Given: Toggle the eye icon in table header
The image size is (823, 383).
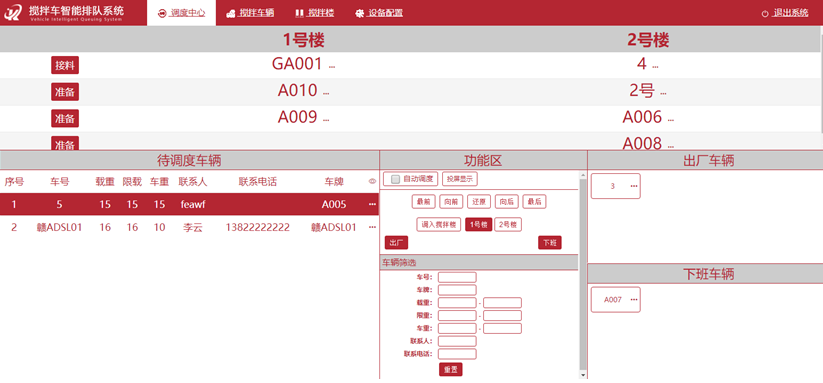Looking at the screenshot, I should pyautogui.click(x=373, y=182).
